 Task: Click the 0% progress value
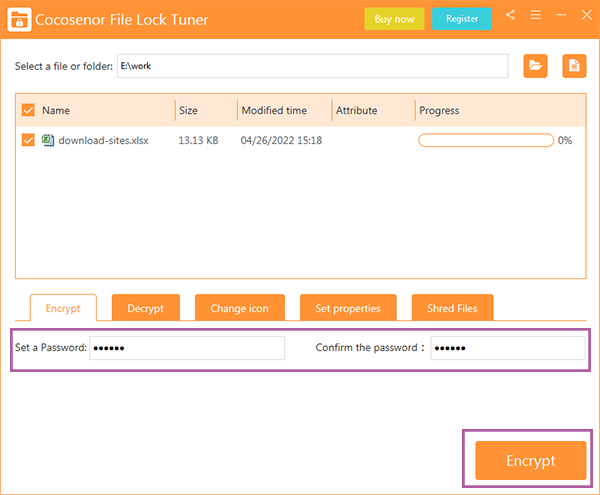pos(565,140)
